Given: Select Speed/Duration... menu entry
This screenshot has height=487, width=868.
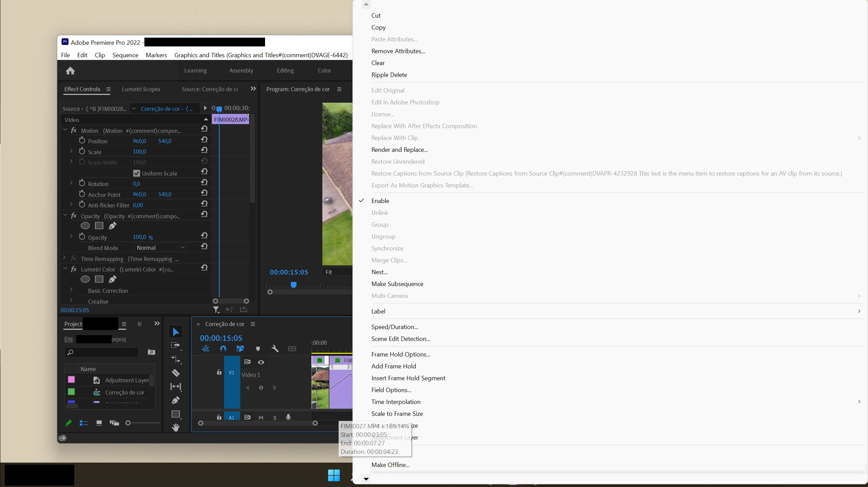Looking at the screenshot, I should (395, 327).
